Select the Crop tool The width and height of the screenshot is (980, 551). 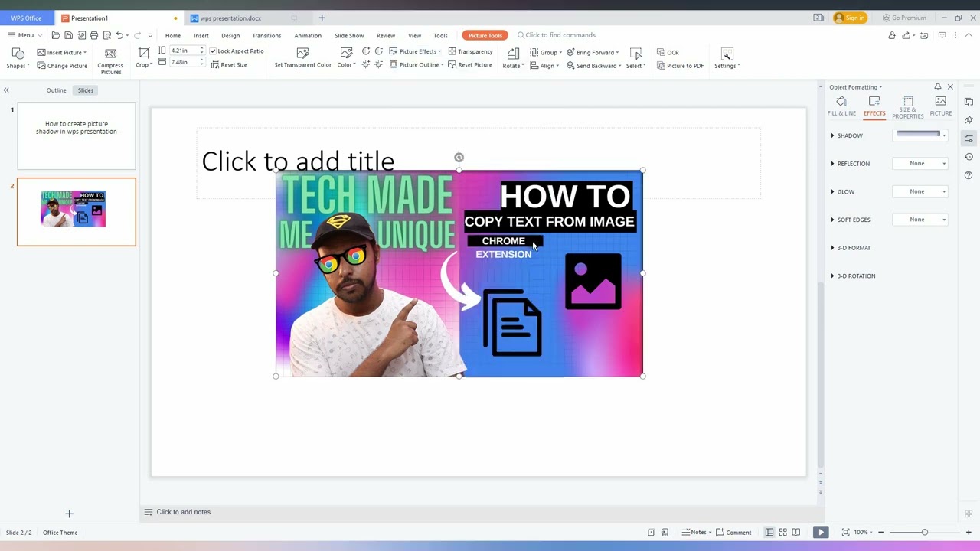143,58
